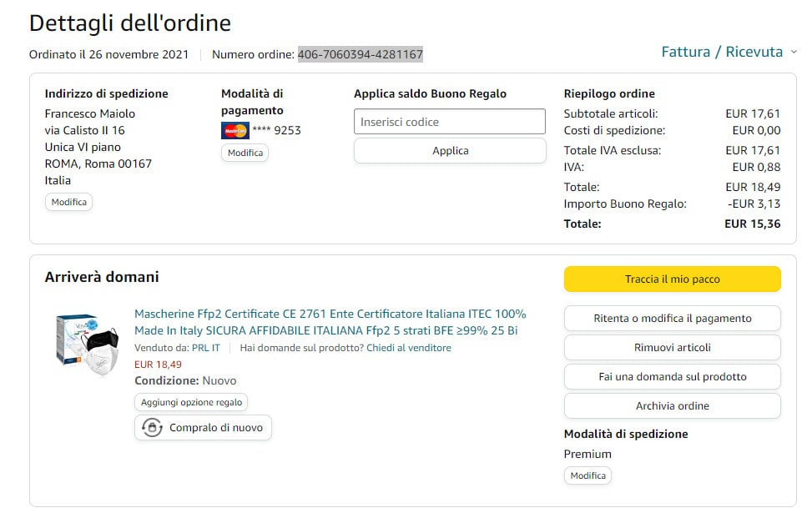Open the mask product thumbnail image
812x518 pixels.
(88, 344)
